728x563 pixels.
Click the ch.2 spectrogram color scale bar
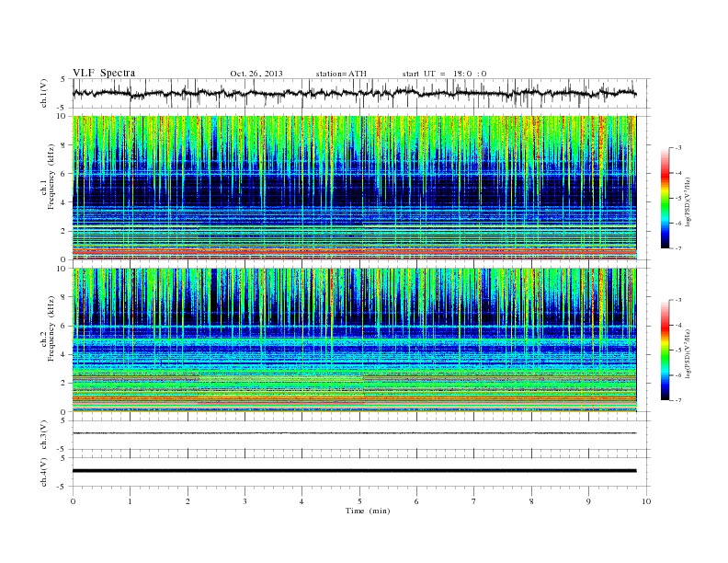tap(665, 350)
